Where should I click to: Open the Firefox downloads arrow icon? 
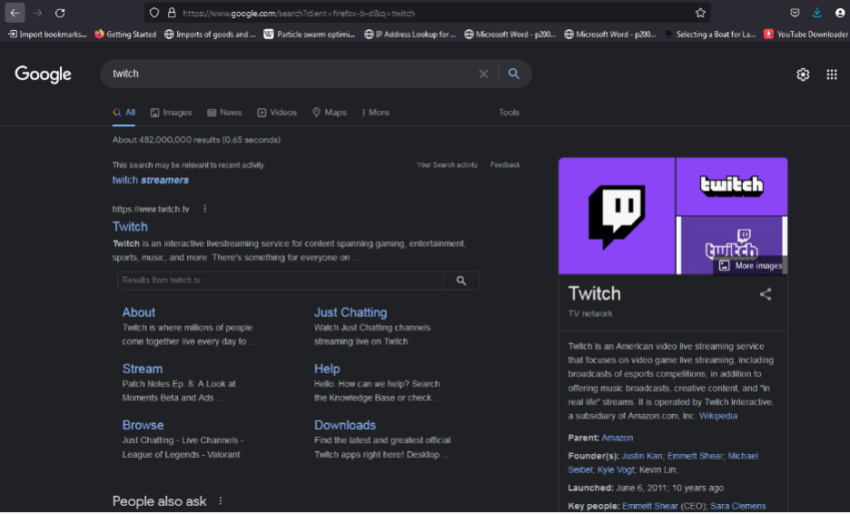(x=817, y=13)
